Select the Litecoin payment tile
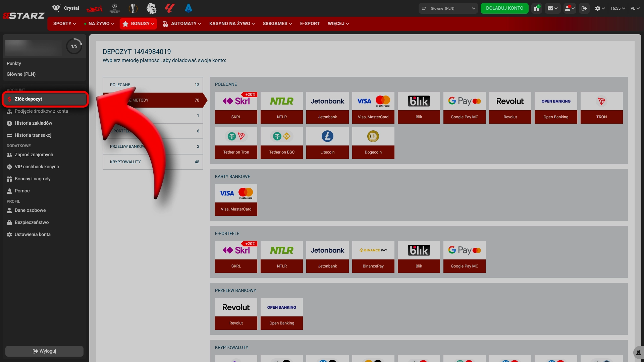The width and height of the screenshot is (644, 362). (327, 143)
